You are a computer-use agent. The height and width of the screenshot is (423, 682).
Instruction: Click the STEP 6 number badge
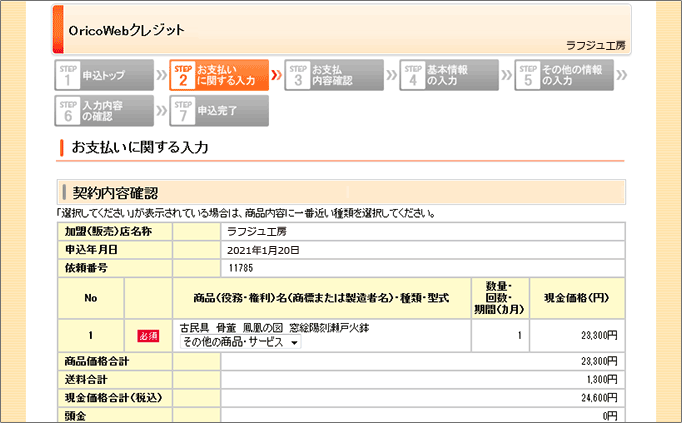(x=68, y=110)
